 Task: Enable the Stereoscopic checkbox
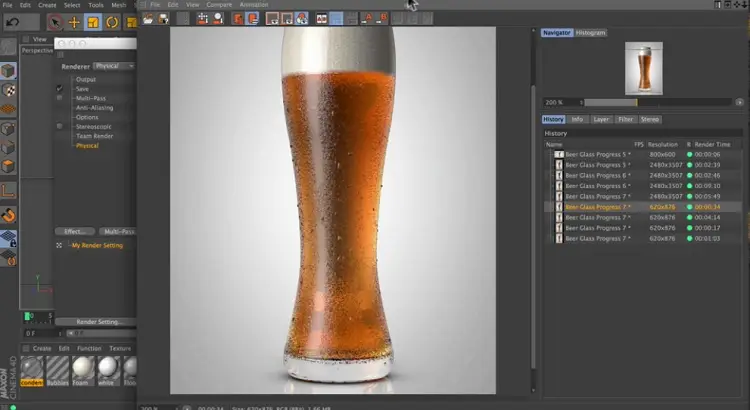coord(59,126)
